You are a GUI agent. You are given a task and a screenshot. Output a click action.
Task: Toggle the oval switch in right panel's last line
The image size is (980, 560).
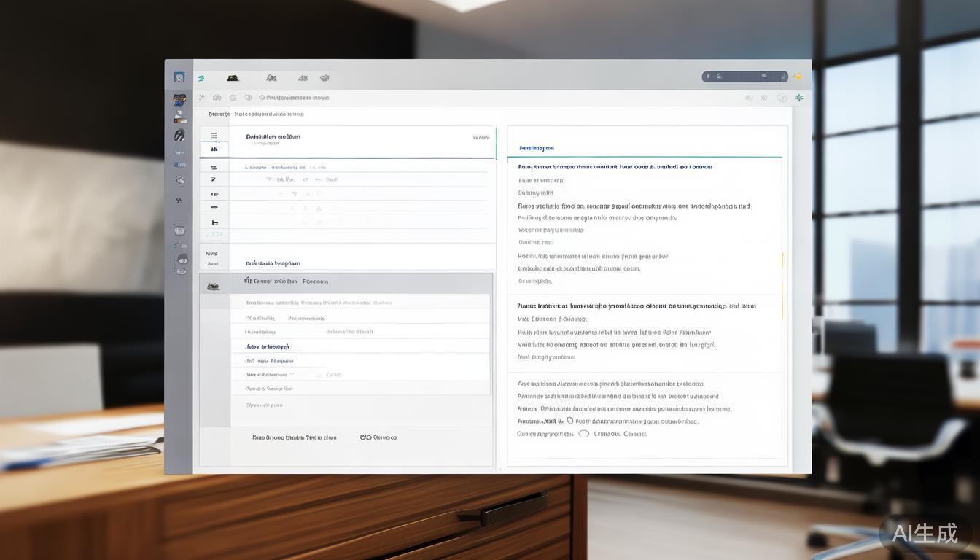583,434
